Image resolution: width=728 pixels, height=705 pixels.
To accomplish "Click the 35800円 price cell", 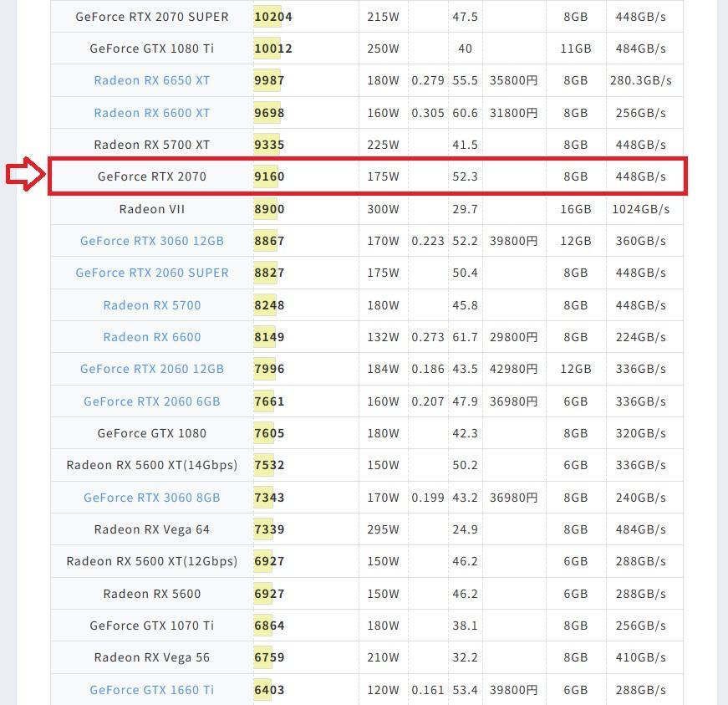I will [x=513, y=80].
